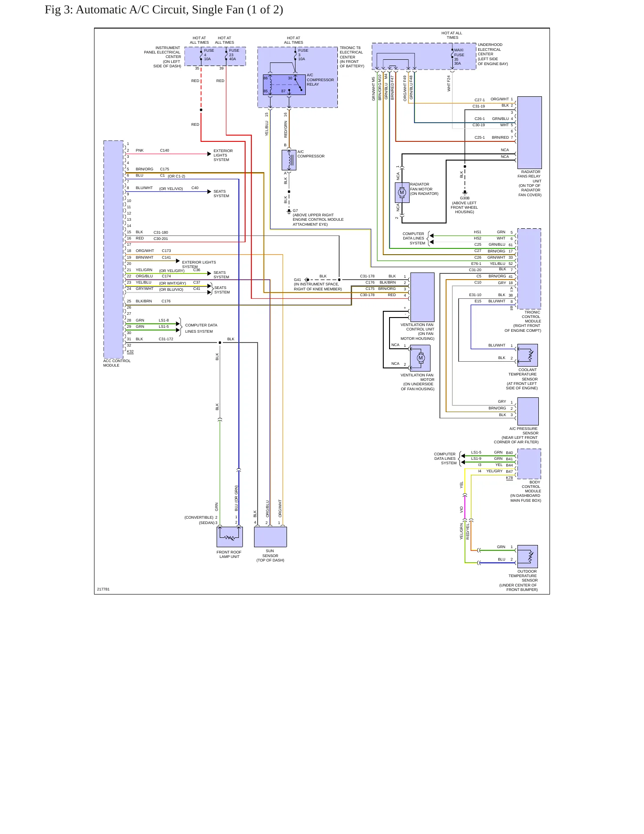Select the INSTRUMENT PANEL ELECTRICAL CENTER label
This screenshot has width=644, height=834.
tap(162, 57)
